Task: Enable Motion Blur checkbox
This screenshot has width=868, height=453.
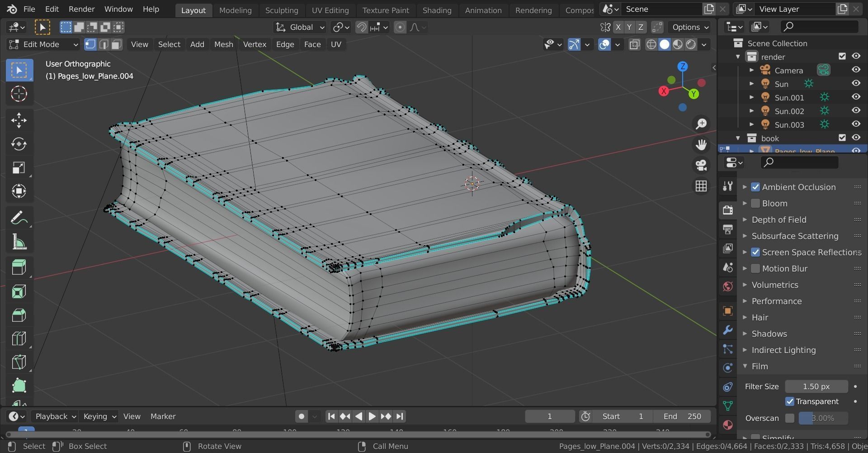Action: pyautogui.click(x=755, y=269)
